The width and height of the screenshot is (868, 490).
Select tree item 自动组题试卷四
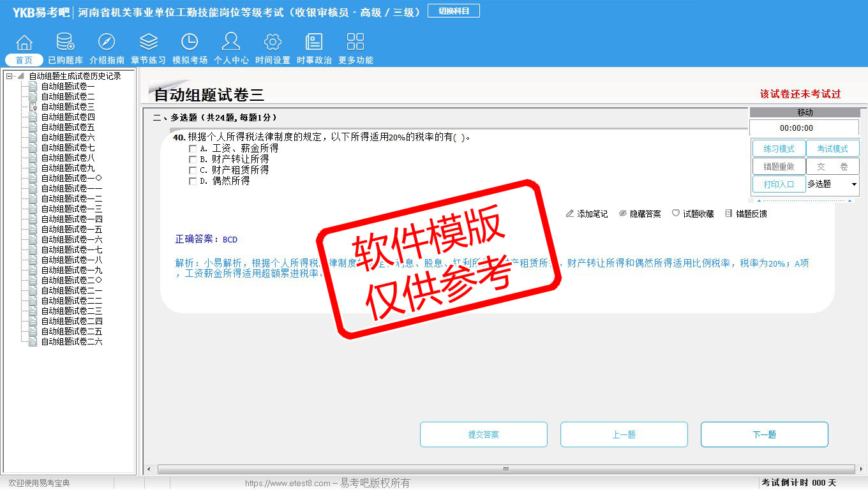68,117
